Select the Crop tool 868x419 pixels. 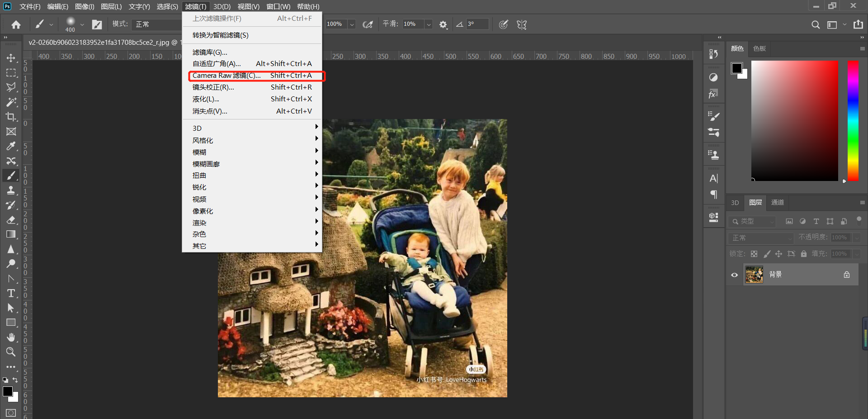(x=11, y=117)
